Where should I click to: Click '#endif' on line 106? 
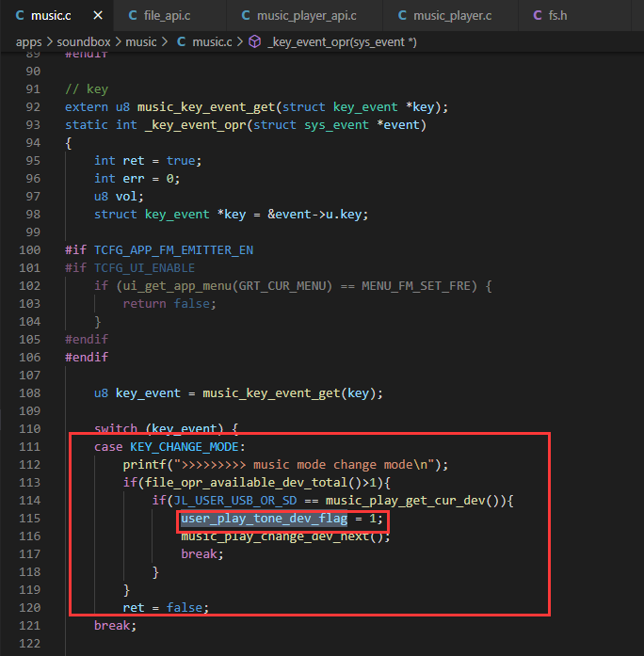pyautogui.click(x=87, y=358)
